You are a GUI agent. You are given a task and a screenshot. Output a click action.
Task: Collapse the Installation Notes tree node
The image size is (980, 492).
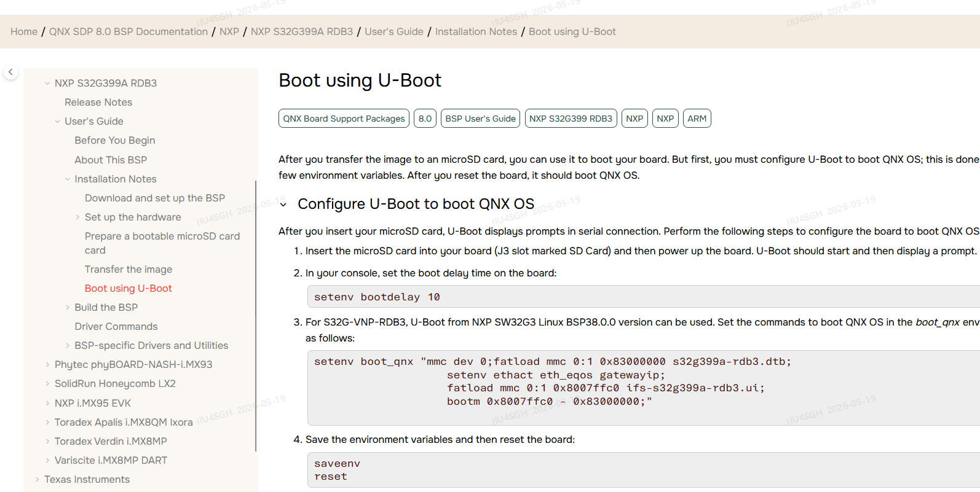point(68,179)
